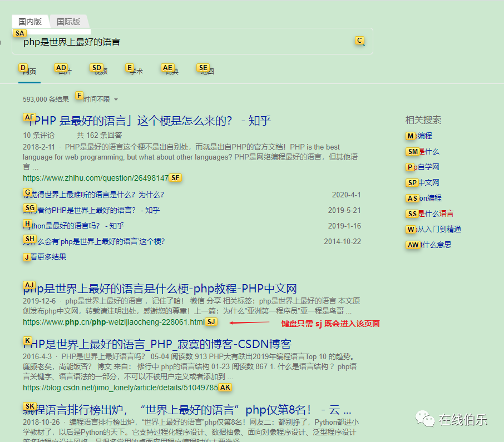Open the CSDN博客 result title

[157, 344]
